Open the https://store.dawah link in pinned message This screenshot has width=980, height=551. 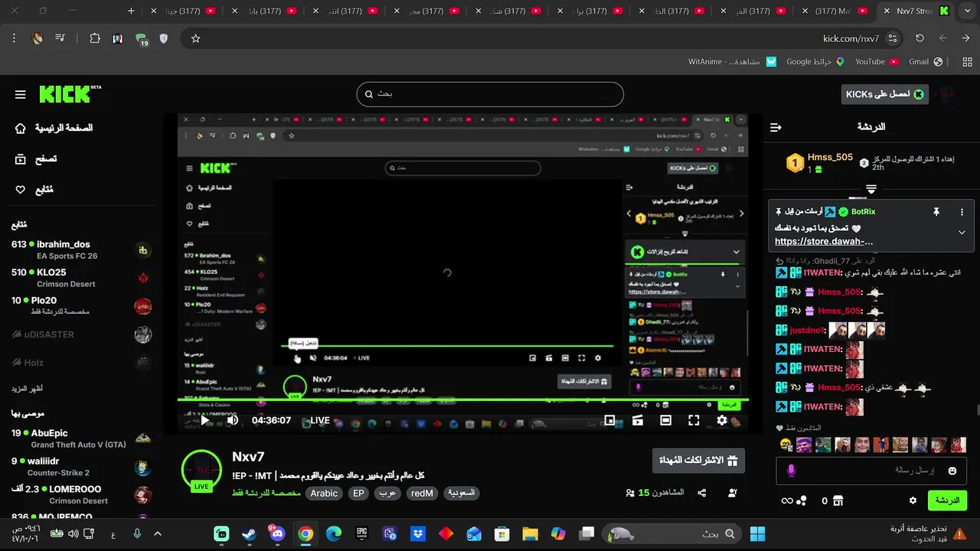[824, 241]
